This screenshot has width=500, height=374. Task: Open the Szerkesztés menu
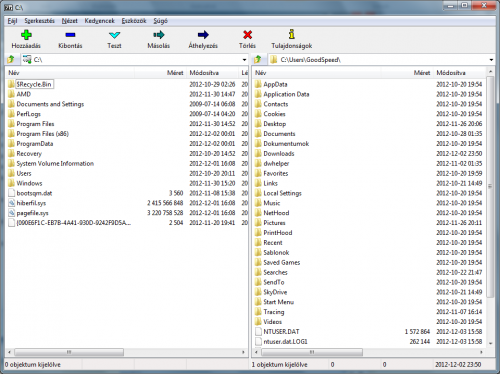[39, 21]
